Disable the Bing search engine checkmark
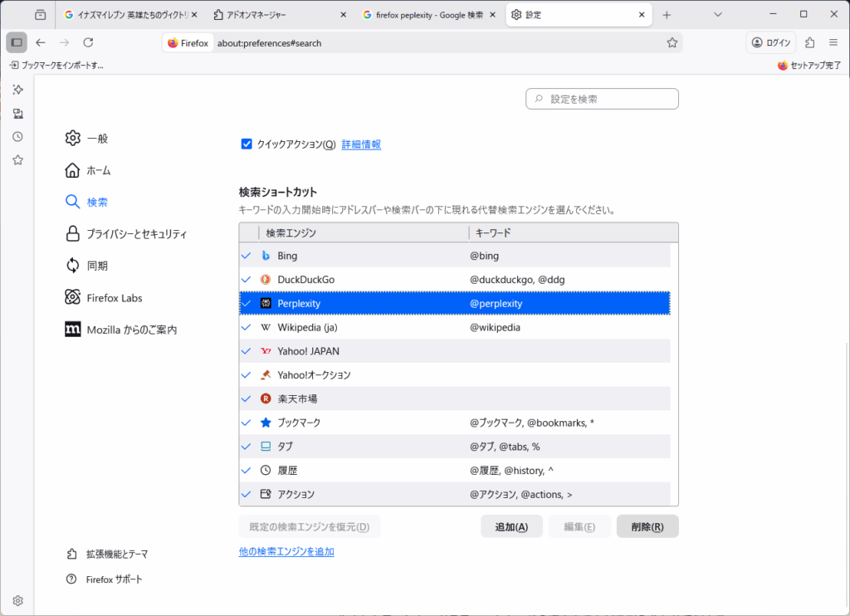 pyautogui.click(x=247, y=256)
